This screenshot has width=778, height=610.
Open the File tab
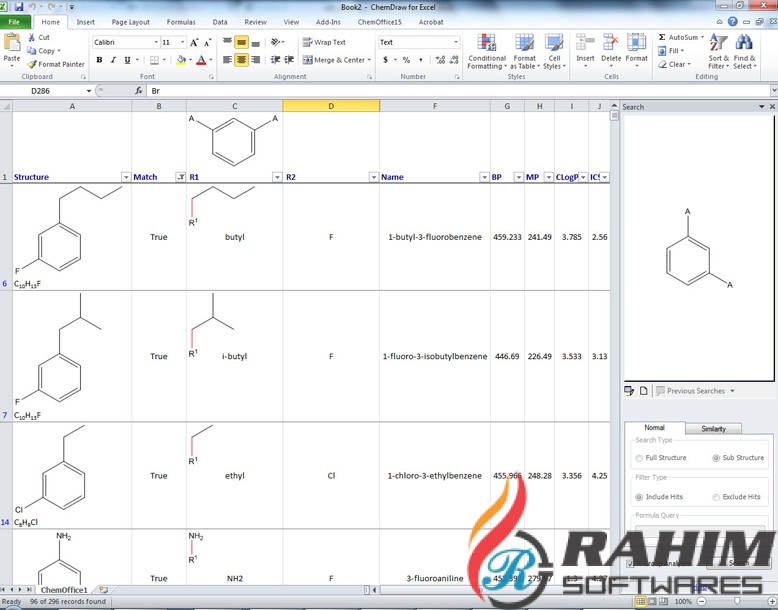pyautogui.click(x=14, y=22)
